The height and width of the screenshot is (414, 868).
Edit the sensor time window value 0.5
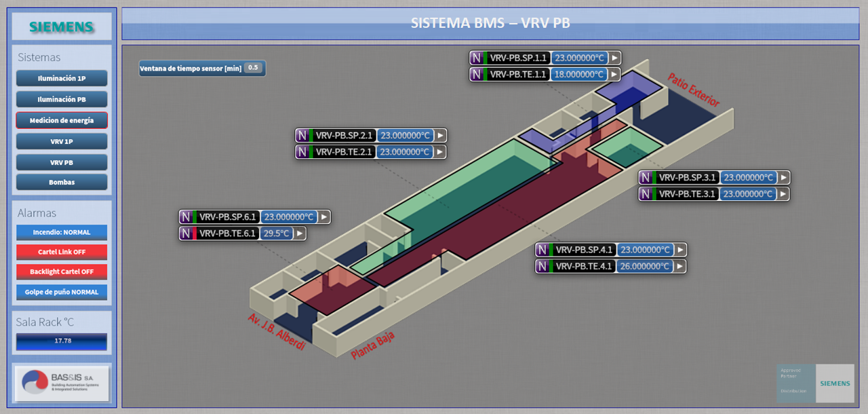click(253, 68)
